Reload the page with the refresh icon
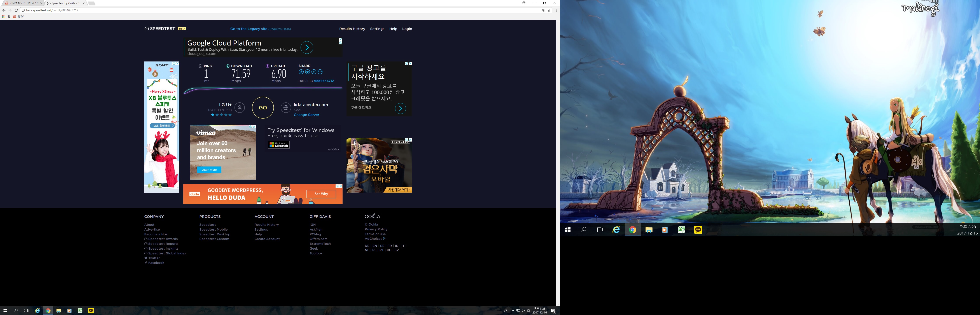The image size is (980, 315). [x=16, y=10]
